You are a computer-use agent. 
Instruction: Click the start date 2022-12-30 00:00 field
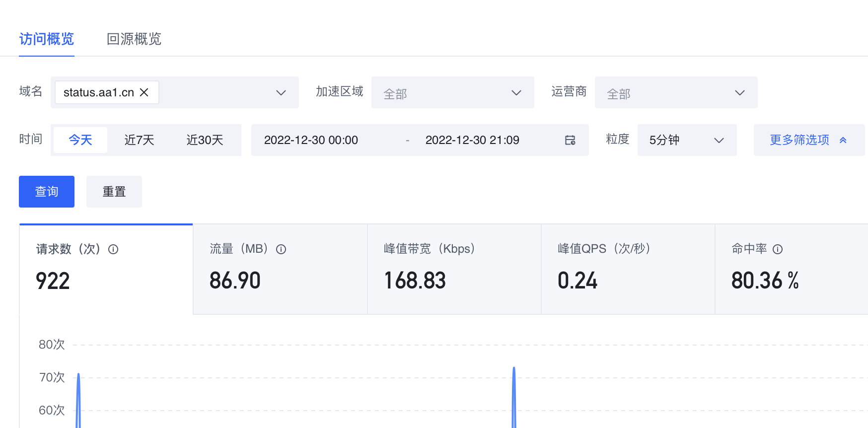311,140
